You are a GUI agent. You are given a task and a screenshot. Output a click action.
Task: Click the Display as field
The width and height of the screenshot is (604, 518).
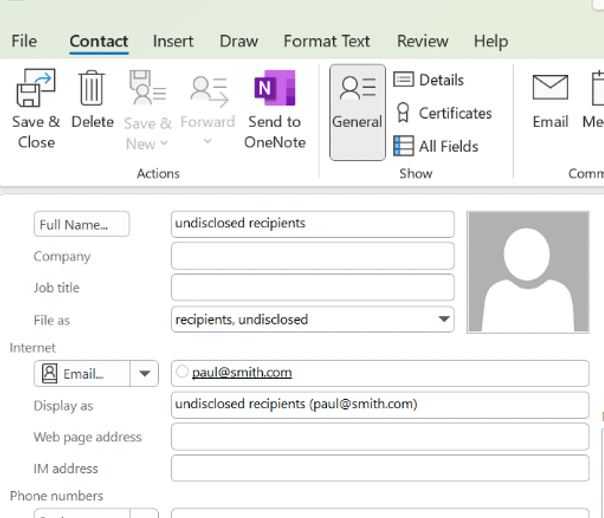pyautogui.click(x=380, y=405)
